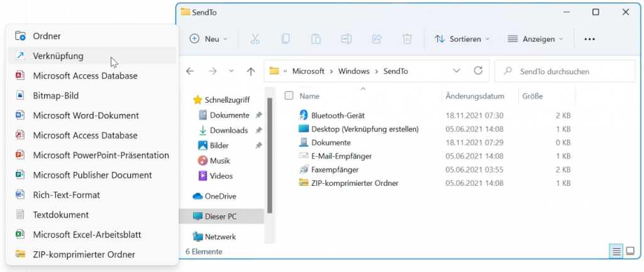Click the Copy icon in toolbar
The height and width of the screenshot is (272, 644).
286,39
